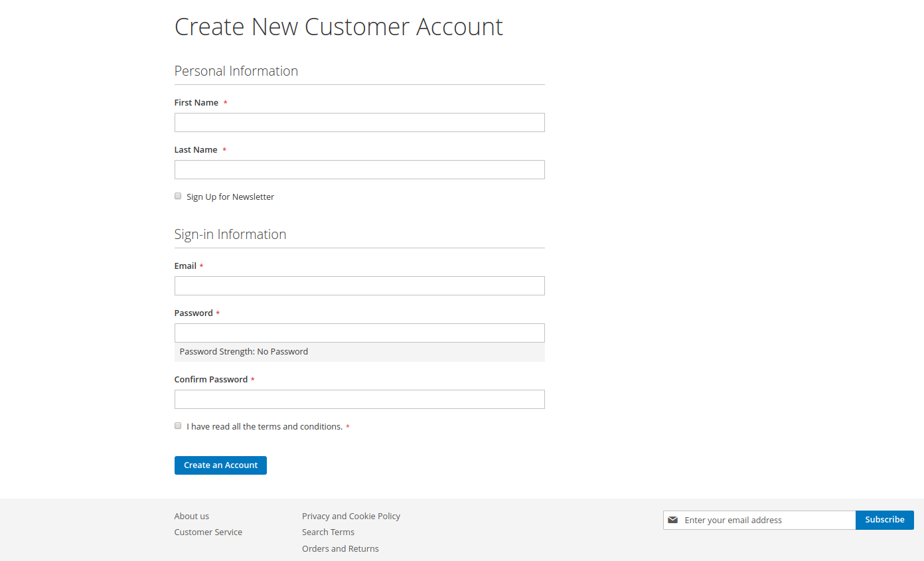Click into the Email input field

pos(359,286)
